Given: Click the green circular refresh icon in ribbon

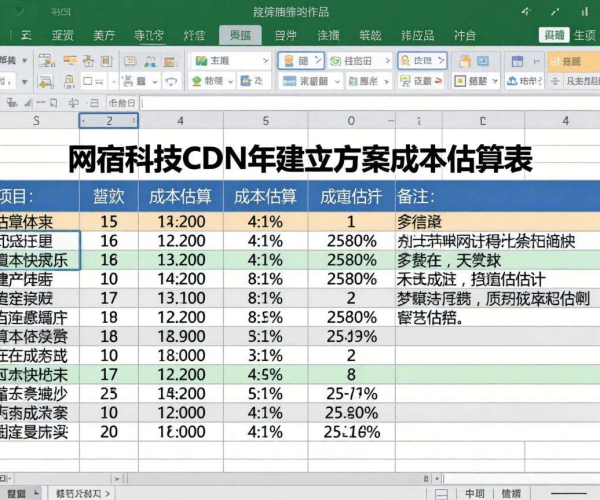Looking at the screenshot, I should [336, 61].
